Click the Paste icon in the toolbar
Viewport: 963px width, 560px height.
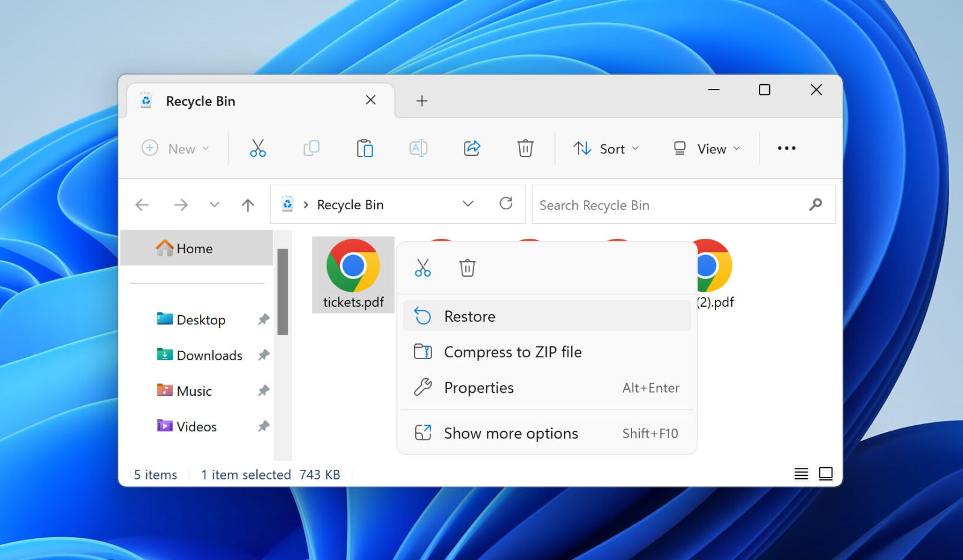coord(365,148)
